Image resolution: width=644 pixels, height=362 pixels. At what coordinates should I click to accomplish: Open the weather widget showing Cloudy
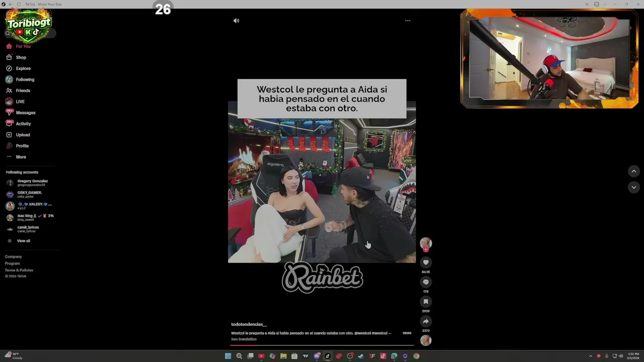14,356
